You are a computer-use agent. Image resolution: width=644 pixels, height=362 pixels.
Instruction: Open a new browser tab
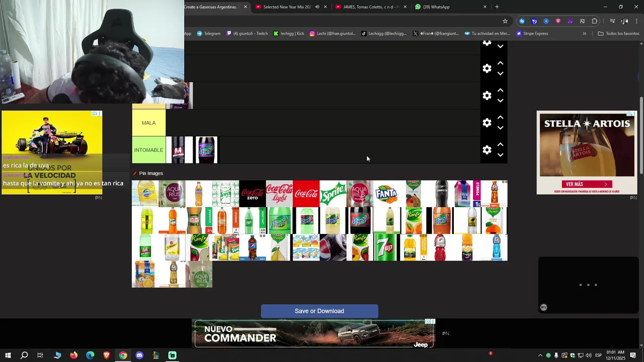pos(497,7)
